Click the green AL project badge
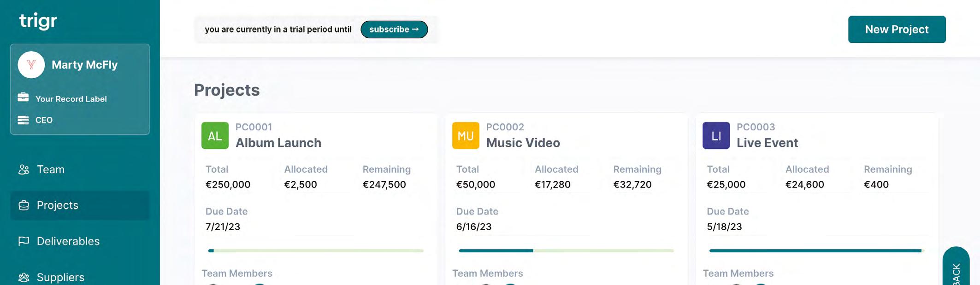This screenshot has width=980, height=285. pos(215,135)
